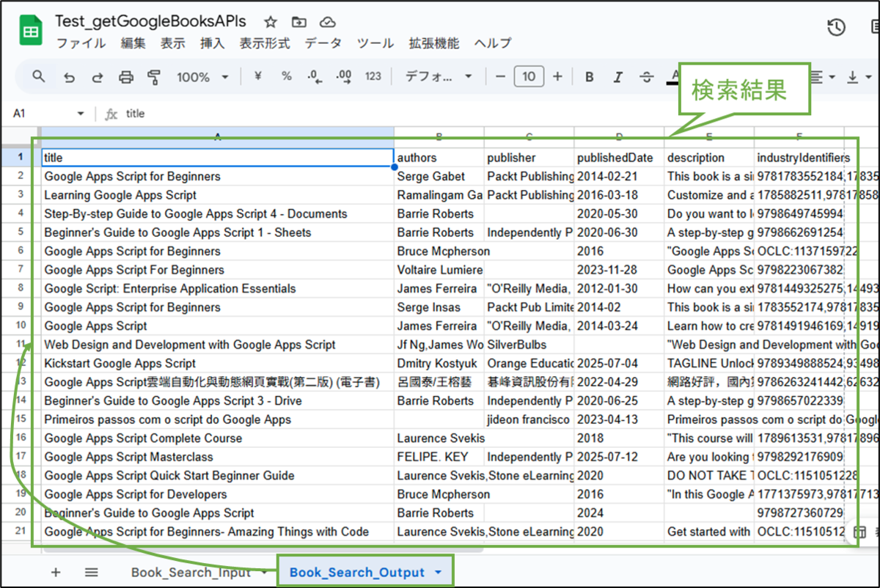The width and height of the screenshot is (880, 588).
Task: Open the 100% zoom dropdown
Action: [202, 77]
